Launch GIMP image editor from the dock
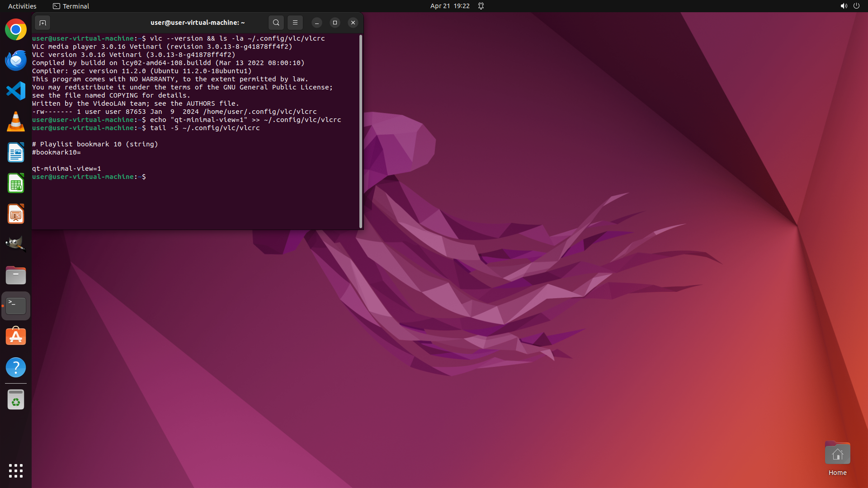Screen dimensions: 868x488 point(16,244)
